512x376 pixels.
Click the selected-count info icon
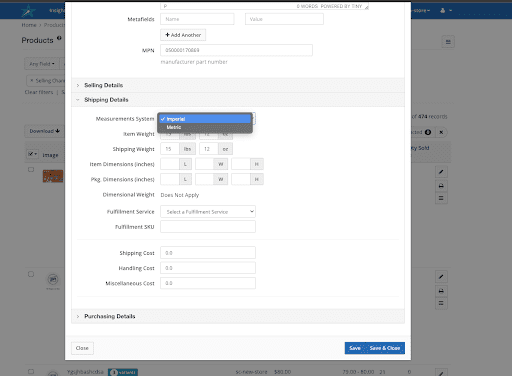tap(428, 132)
